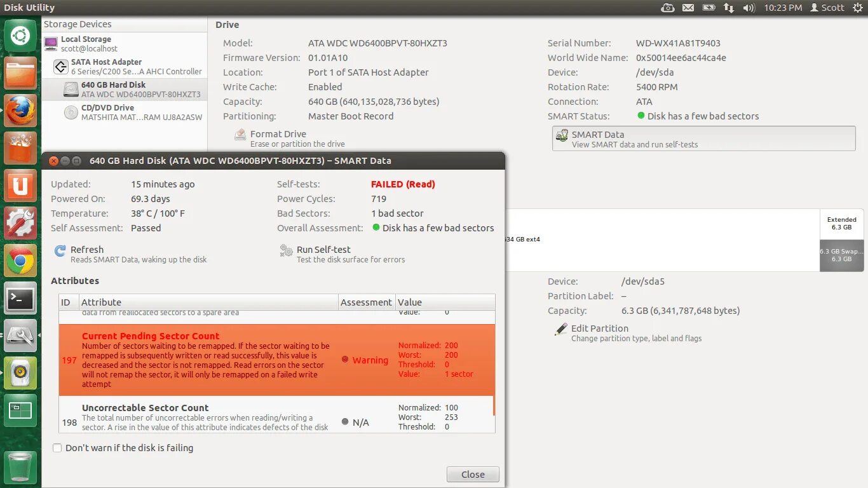Viewport: 868px width, 488px height.
Task: Close the SMART Data dialog with Close button
Action: pyautogui.click(x=473, y=474)
